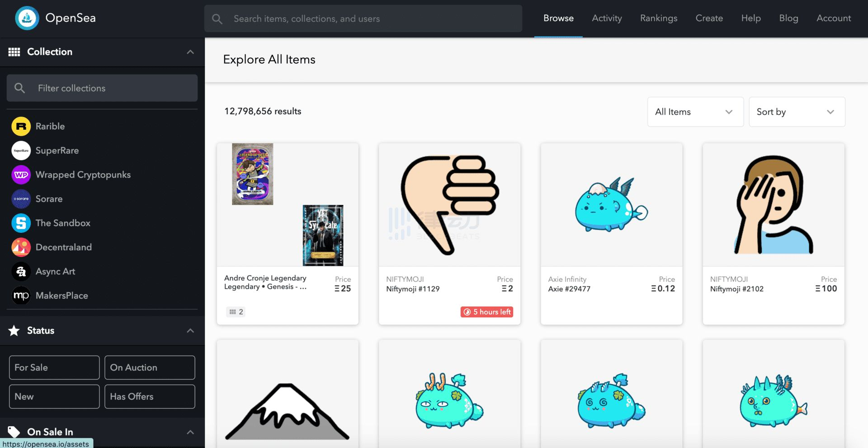The image size is (868, 448).
Task: Open the Account menu
Action: pos(834,18)
